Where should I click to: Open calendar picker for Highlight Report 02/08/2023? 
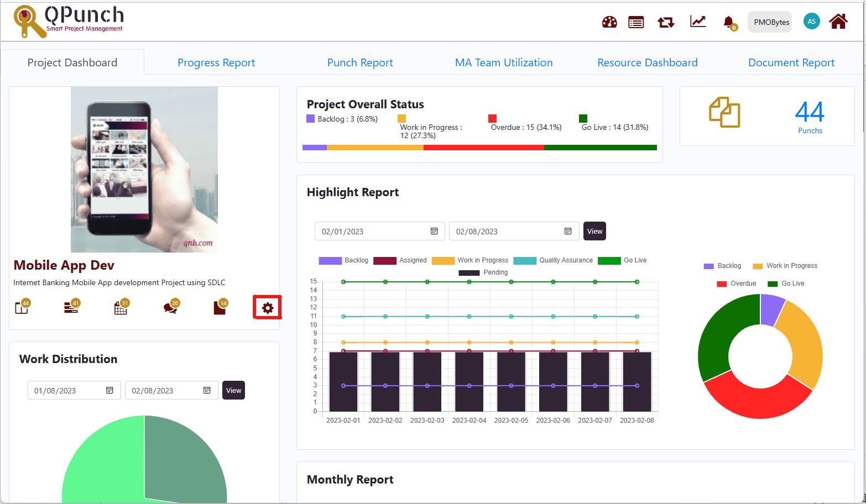(x=568, y=231)
